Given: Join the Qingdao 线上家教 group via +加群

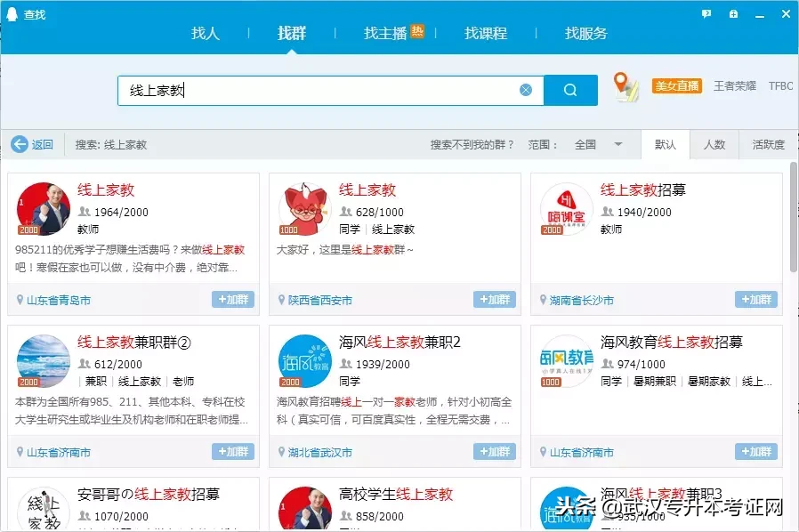Looking at the screenshot, I should pos(233,299).
